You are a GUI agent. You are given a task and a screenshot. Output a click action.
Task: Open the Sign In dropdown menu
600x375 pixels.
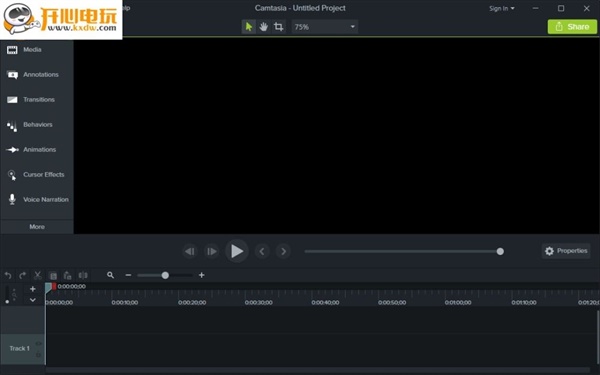502,8
